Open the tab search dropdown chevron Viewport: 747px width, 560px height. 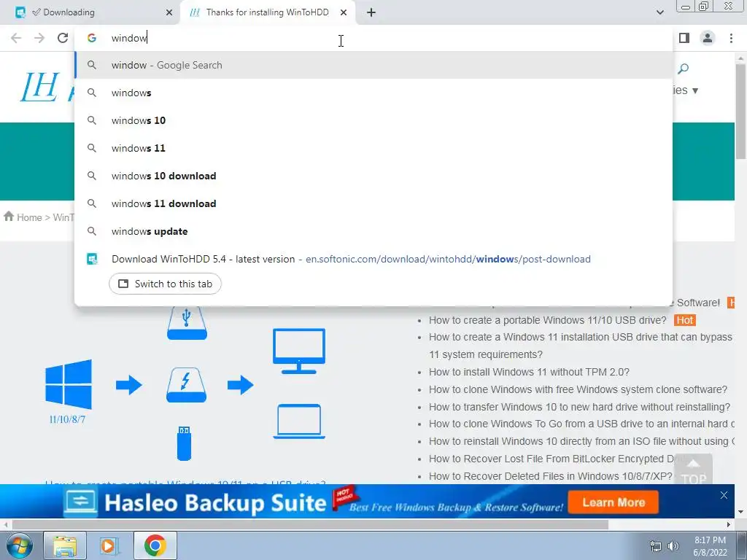point(659,12)
